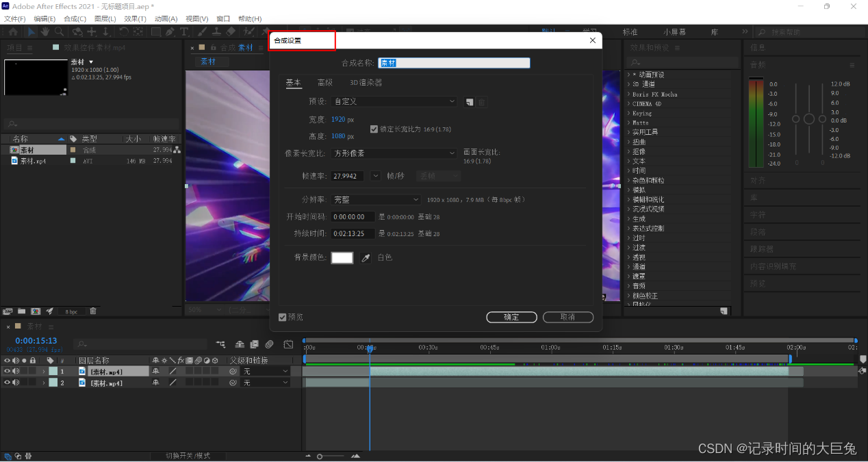The image size is (868, 462).
Task: Expand layer 2 properties in the timeline
Action: (x=43, y=383)
